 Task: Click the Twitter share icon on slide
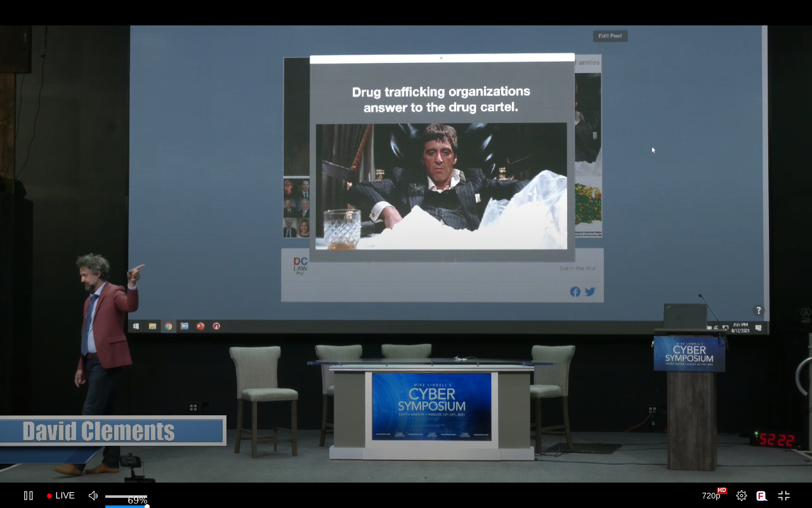click(x=590, y=292)
